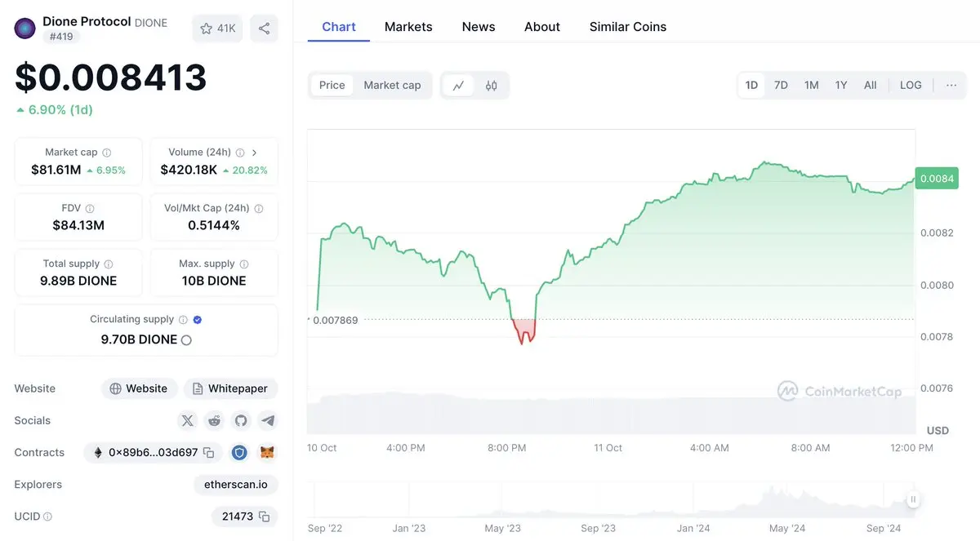
Task: Add coin to watchlist star button
Action: pos(217,29)
